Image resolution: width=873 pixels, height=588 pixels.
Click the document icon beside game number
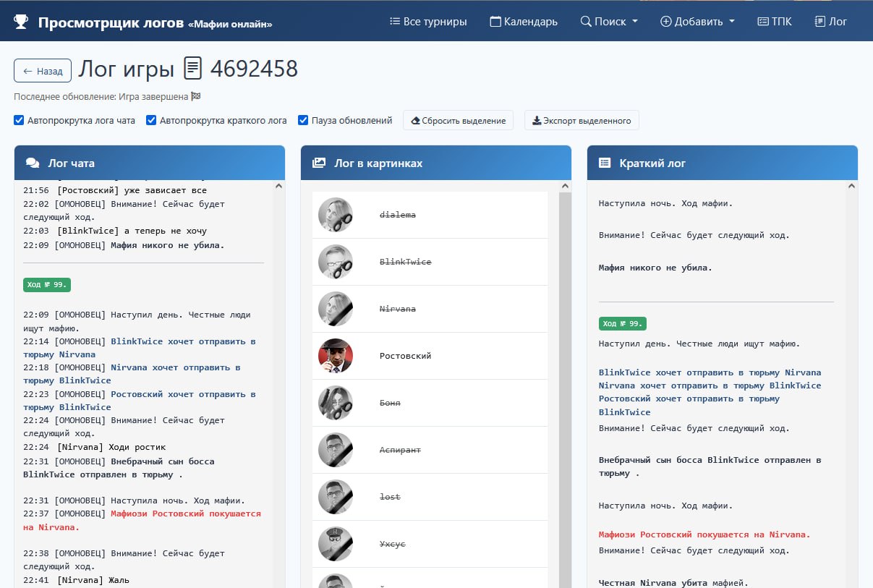coord(192,69)
